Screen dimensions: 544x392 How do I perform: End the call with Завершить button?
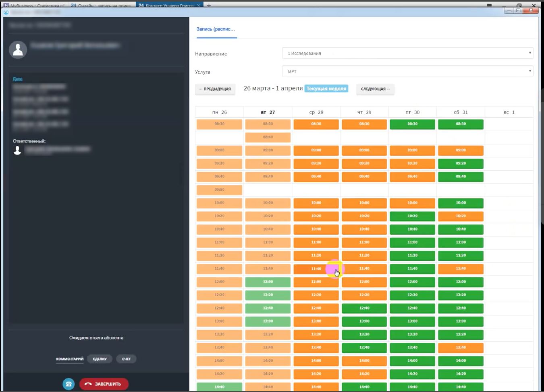(104, 384)
